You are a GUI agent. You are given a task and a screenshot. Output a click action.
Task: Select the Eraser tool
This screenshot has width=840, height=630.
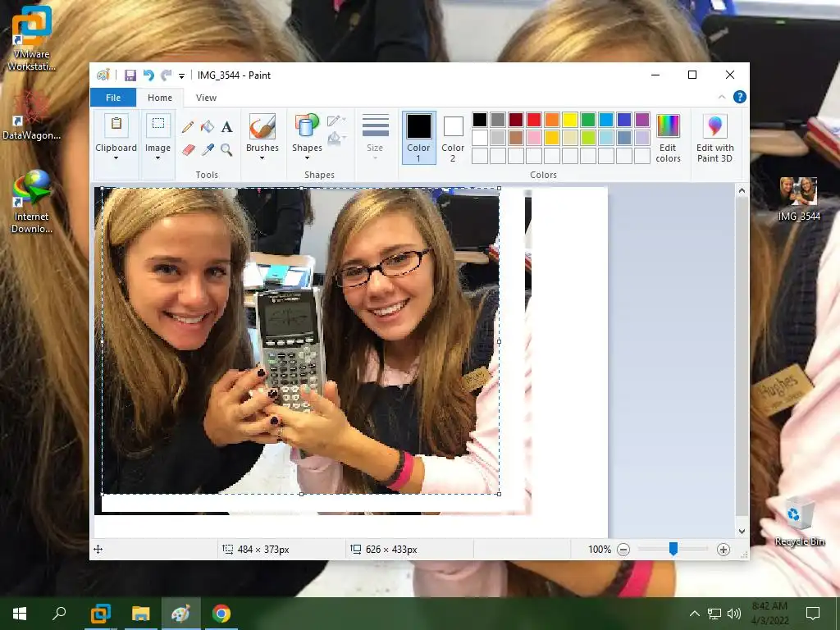click(188, 149)
